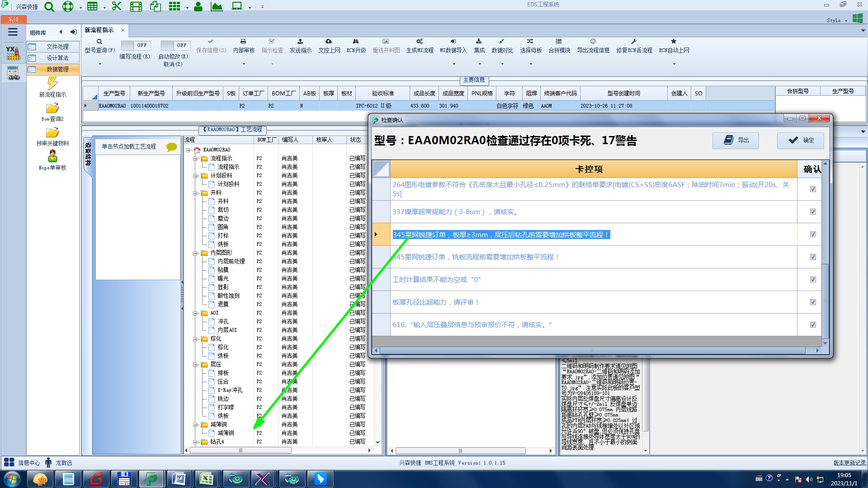Screen dimensions: 868x488
Task: Select the 设计算法 sidebar menu item
Action: click(x=57, y=58)
